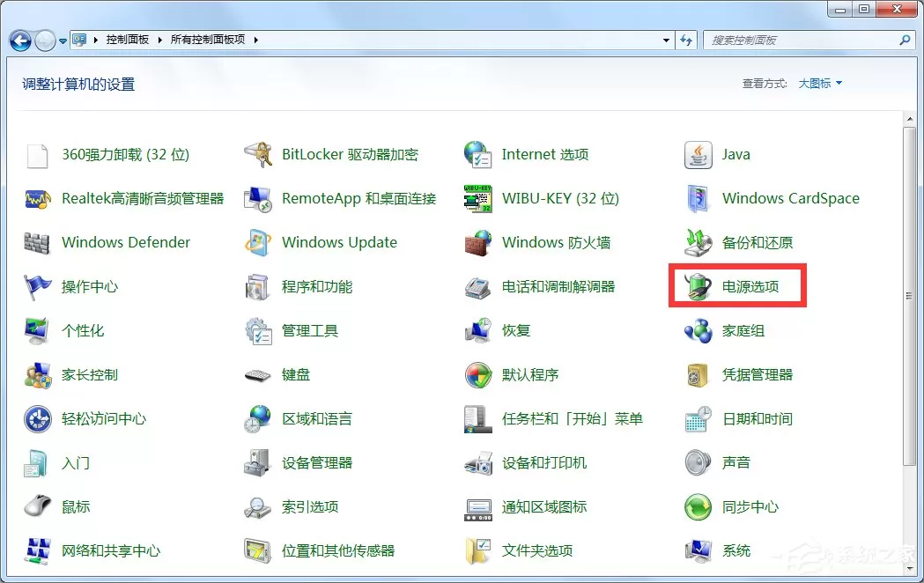
Task: Click the vertical scrollbar thumb
Action: (x=909, y=296)
